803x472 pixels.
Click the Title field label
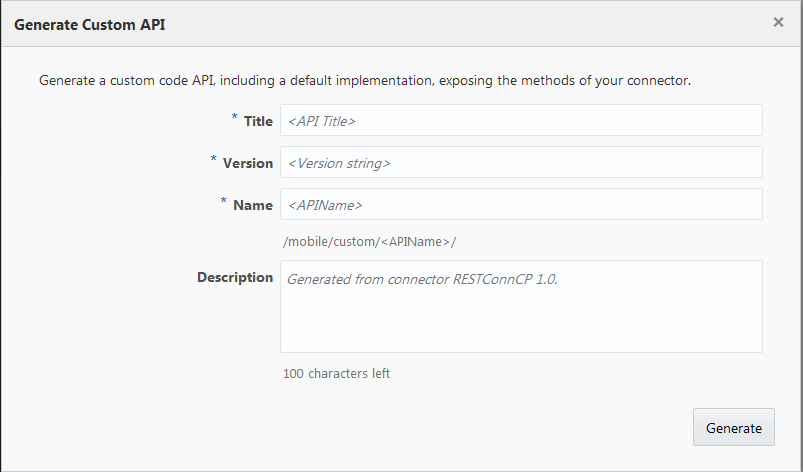pyautogui.click(x=258, y=121)
